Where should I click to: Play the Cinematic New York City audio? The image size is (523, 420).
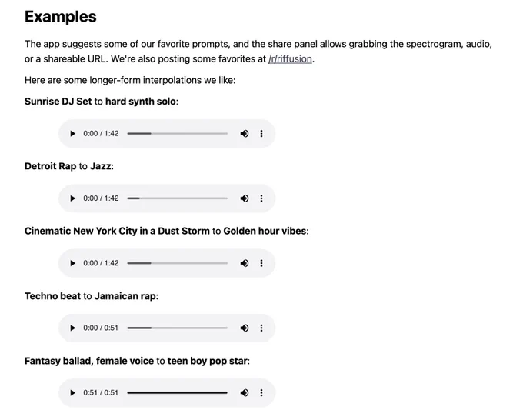(72, 263)
